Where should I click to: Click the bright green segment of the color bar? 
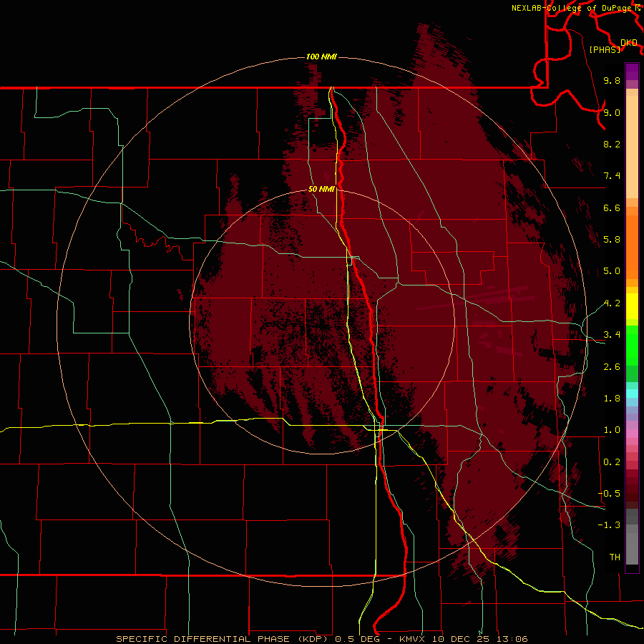point(632,345)
